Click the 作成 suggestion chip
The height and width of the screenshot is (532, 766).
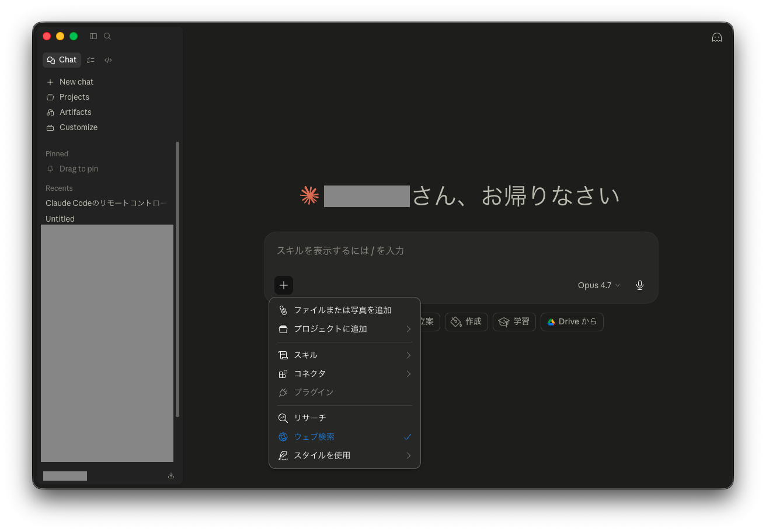click(x=466, y=322)
